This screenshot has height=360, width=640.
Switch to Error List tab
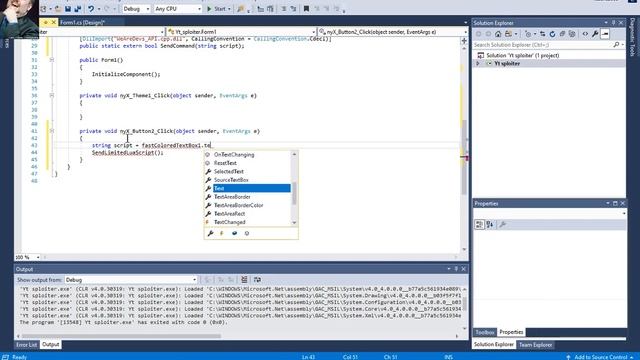[x=27, y=344]
